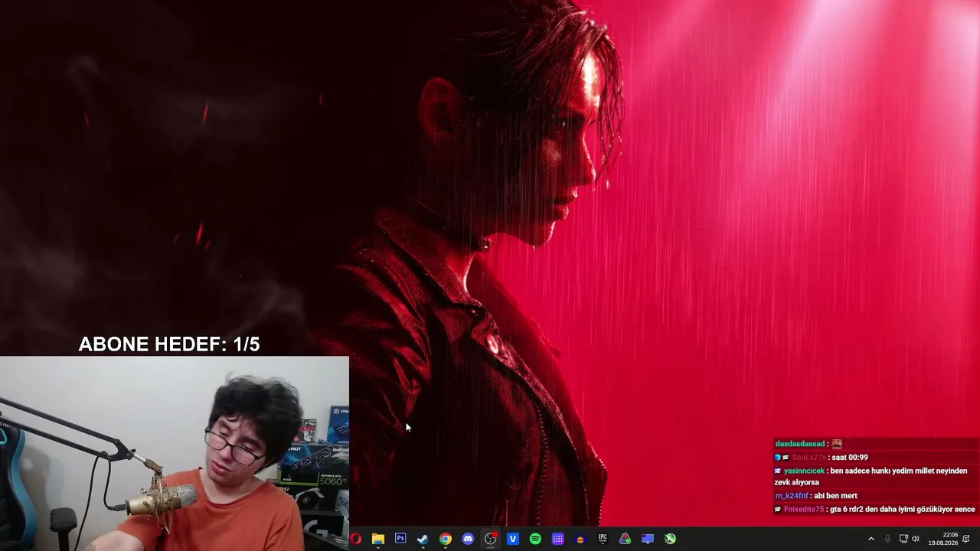The image size is (980, 551).
Task: Open the monitor-shaped taskbar icon
Action: [x=648, y=539]
